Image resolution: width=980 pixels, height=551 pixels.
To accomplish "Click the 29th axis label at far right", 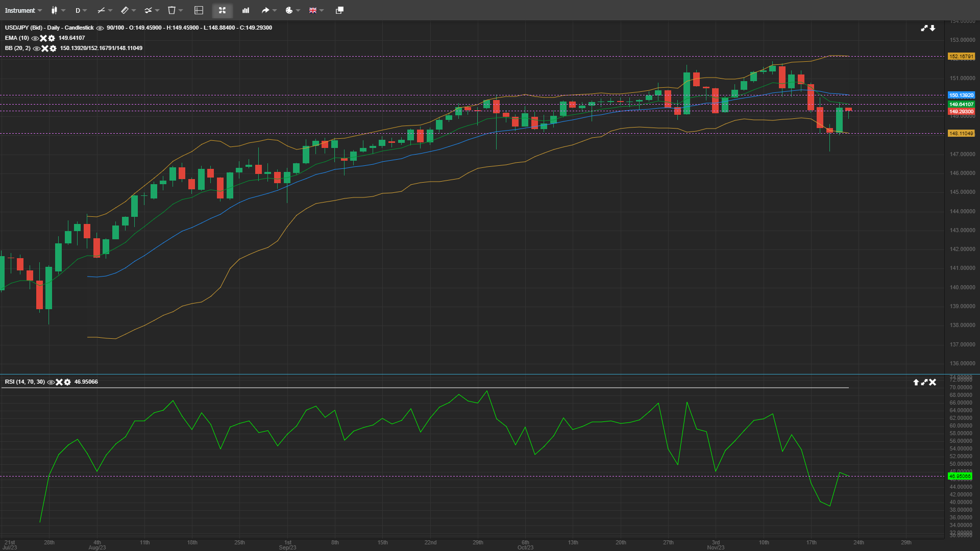I will tap(906, 542).
